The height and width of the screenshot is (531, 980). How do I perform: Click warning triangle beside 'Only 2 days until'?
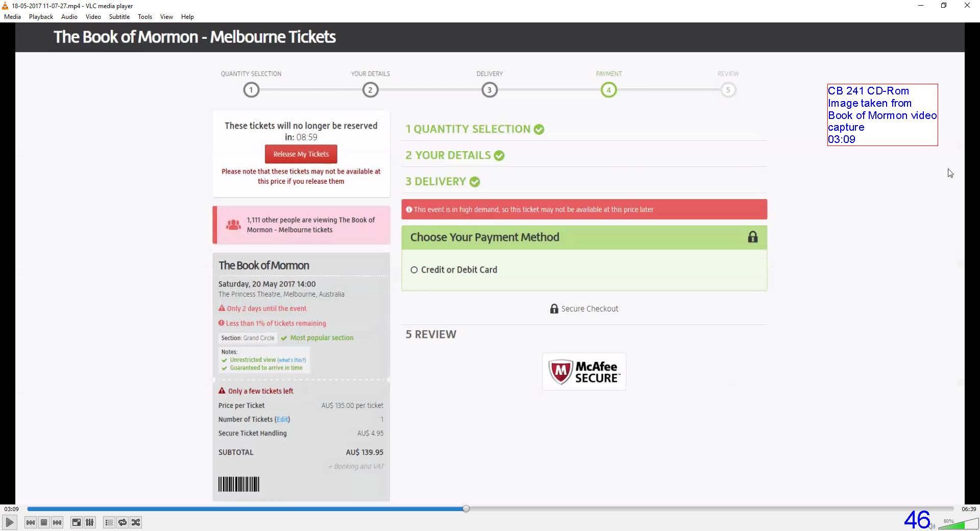222,308
